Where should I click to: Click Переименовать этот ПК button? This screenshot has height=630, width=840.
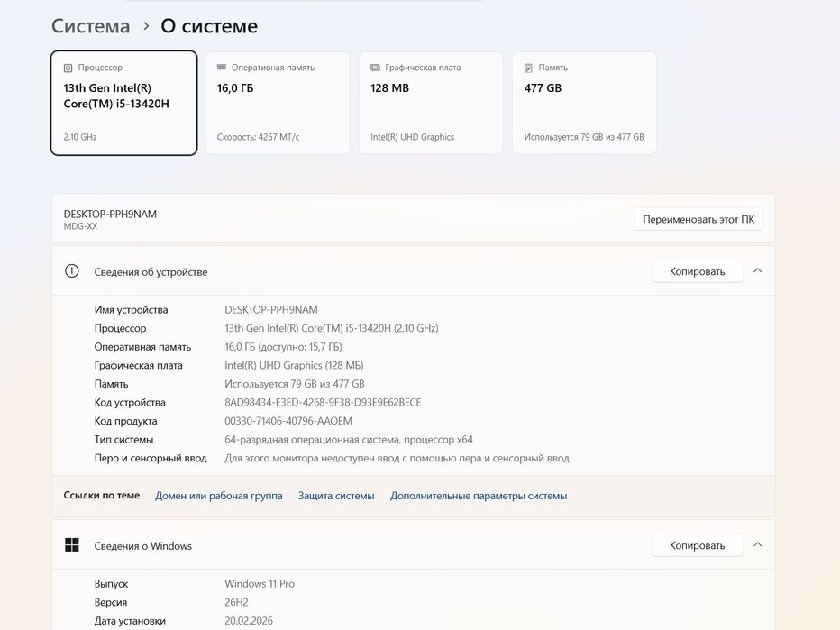pos(698,219)
